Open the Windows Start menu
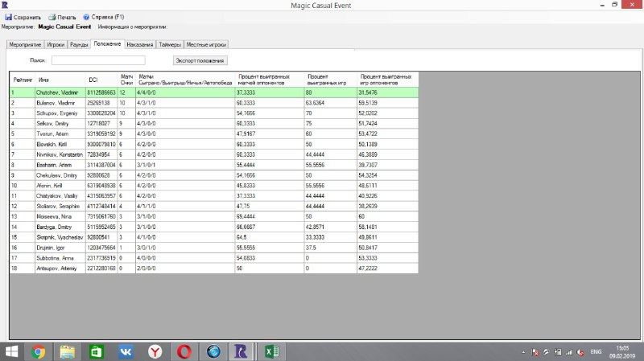 point(12,351)
